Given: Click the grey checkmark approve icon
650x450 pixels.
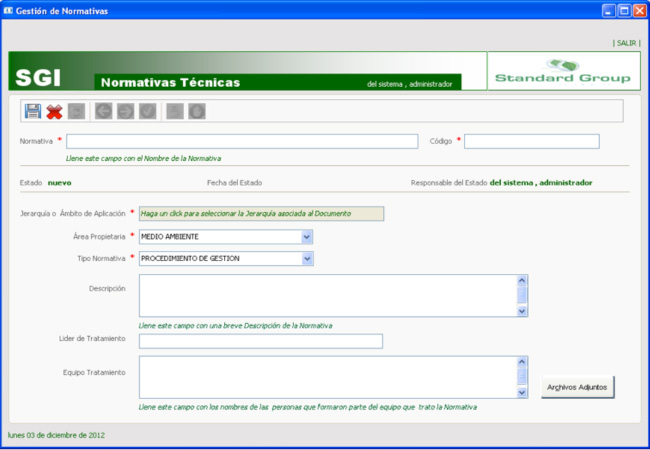Looking at the screenshot, I should point(147,111).
